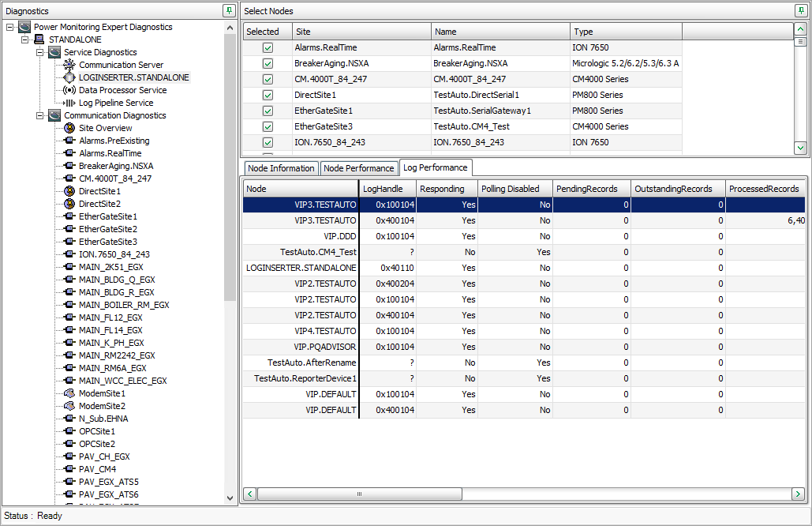812x526 pixels.
Task: Click the ModemSite2 modem icon
Action: (69, 406)
